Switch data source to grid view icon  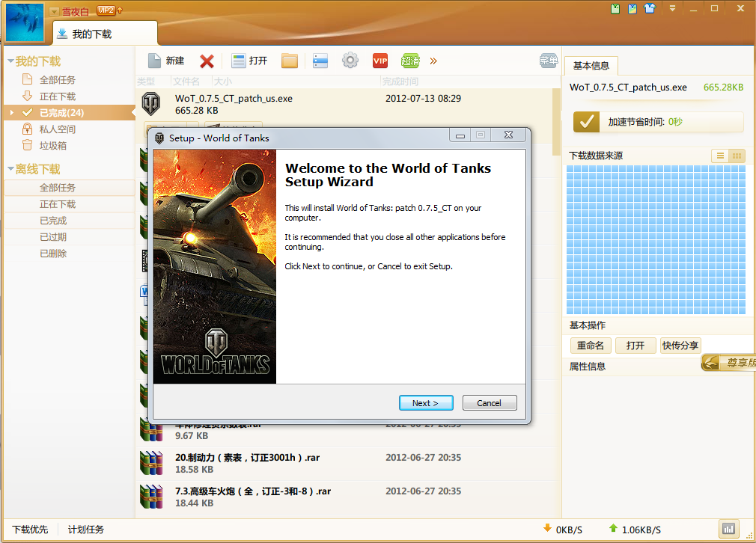tap(737, 156)
